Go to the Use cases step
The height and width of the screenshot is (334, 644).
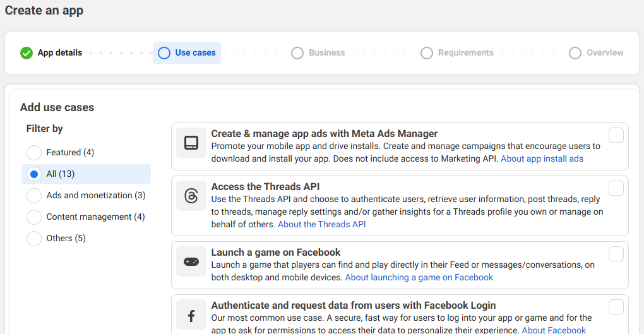(187, 53)
